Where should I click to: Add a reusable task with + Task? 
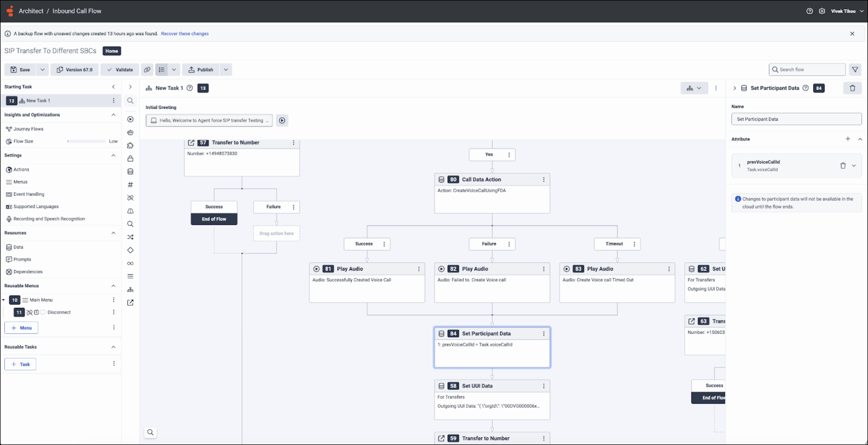click(20, 364)
